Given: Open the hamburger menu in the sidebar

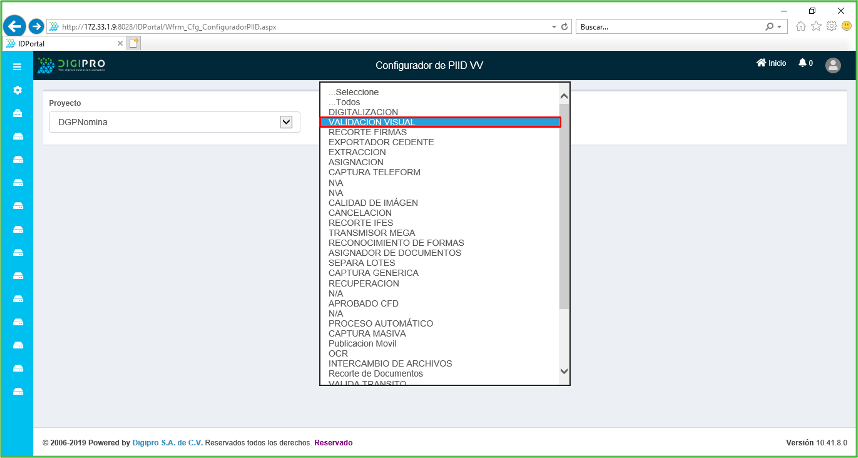Looking at the screenshot, I should [16, 65].
